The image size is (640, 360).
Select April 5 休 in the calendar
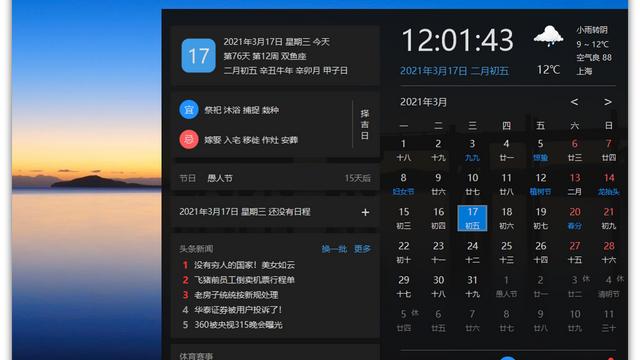coord(406,320)
